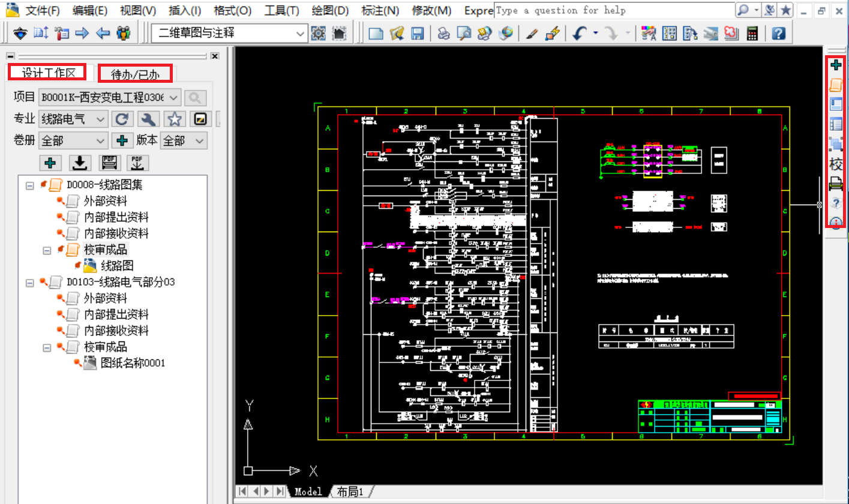Open the 绘图(D) menu
Viewport: 849px width, 504px height.
[x=330, y=10]
